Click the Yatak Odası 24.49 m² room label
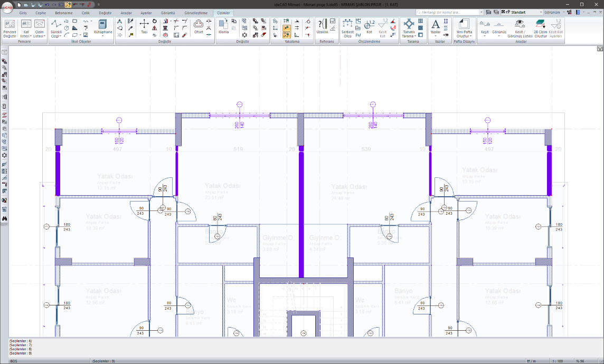Viewport: 604px width, 364px height. 348,192
